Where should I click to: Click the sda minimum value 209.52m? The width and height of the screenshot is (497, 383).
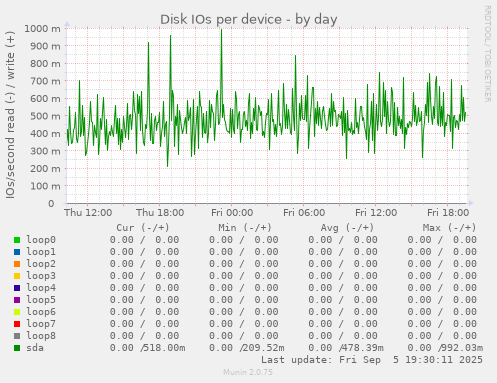(264, 348)
